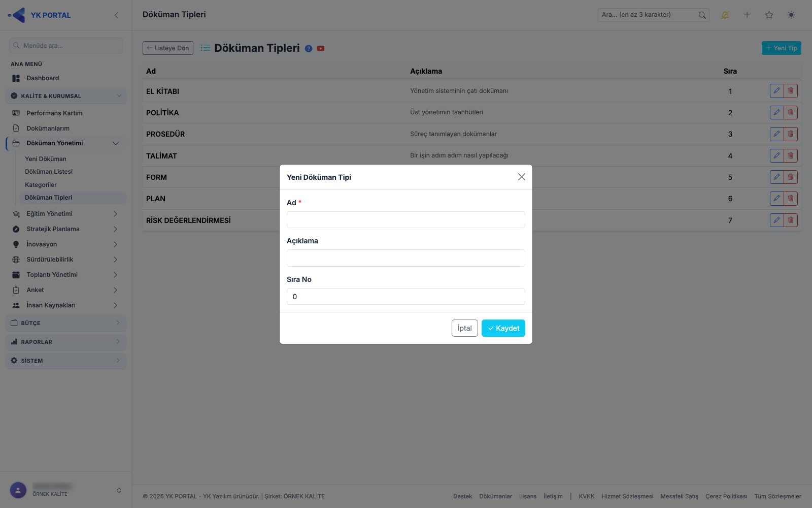This screenshot has height=508, width=812.
Task: Click the Menüde ara search field
Action: point(66,45)
